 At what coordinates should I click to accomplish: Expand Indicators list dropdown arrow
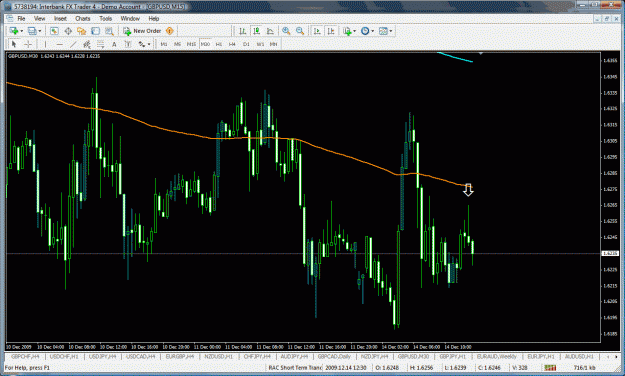[x=354, y=31]
